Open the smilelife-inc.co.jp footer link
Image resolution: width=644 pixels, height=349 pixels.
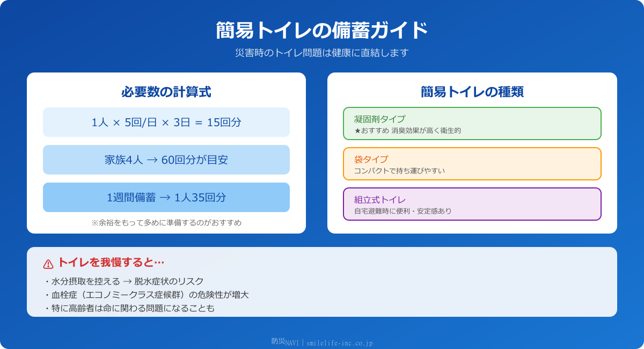(339, 343)
